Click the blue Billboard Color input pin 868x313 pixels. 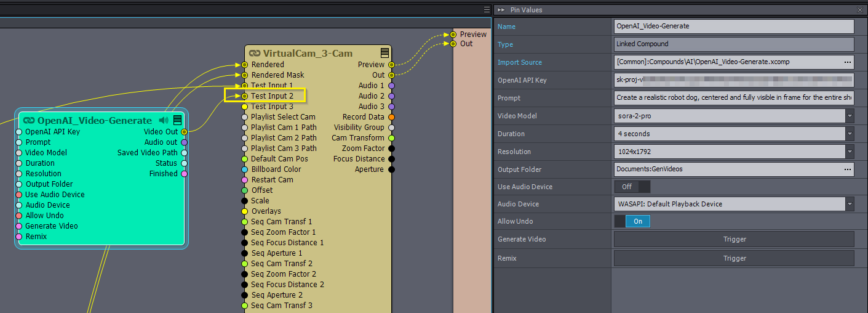coord(245,169)
